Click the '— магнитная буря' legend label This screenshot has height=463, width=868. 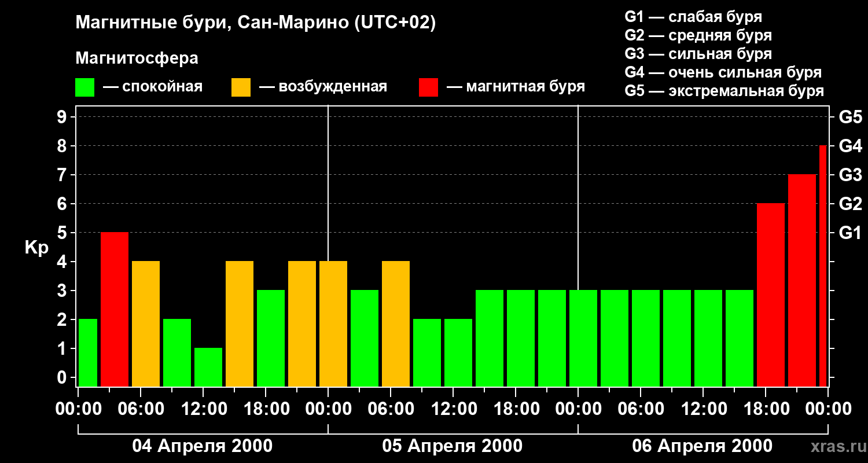point(516,87)
